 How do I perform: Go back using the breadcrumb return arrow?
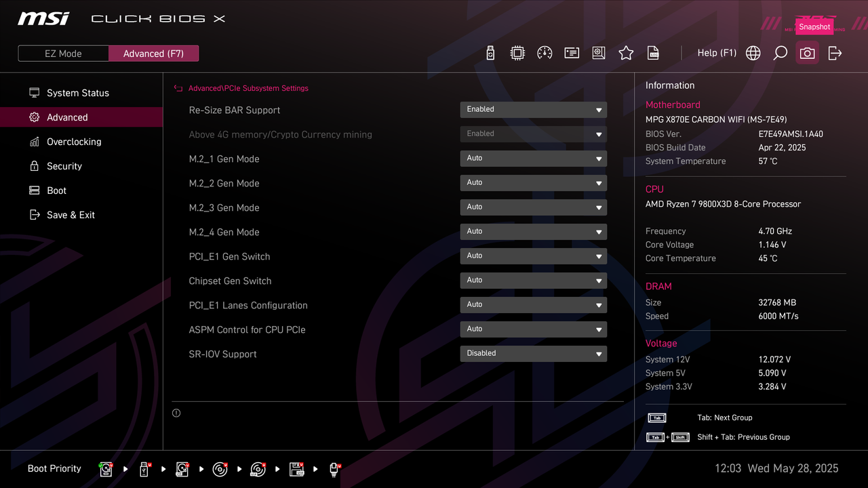pyautogui.click(x=178, y=88)
